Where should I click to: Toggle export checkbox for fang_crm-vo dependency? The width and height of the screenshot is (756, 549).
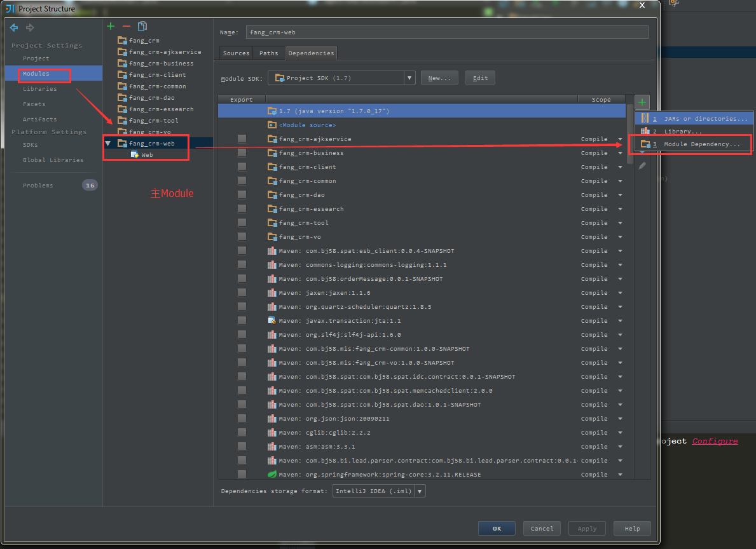242,236
